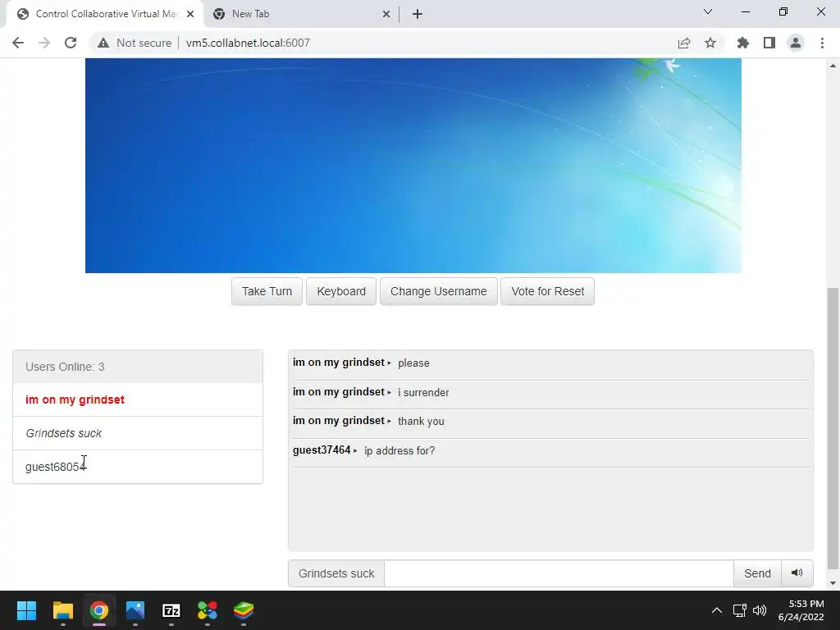Open the Windows Start menu
This screenshot has height=630, width=840.
click(x=26, y=610)
